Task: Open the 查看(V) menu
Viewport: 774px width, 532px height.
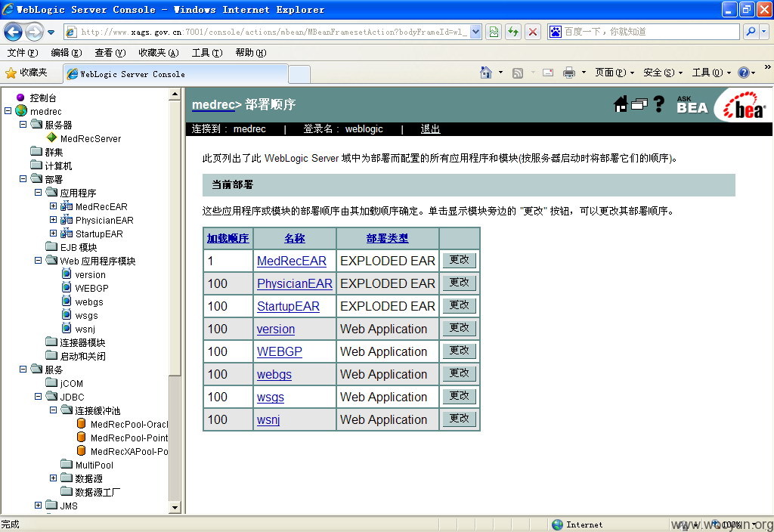Action: tap(110, 53)
